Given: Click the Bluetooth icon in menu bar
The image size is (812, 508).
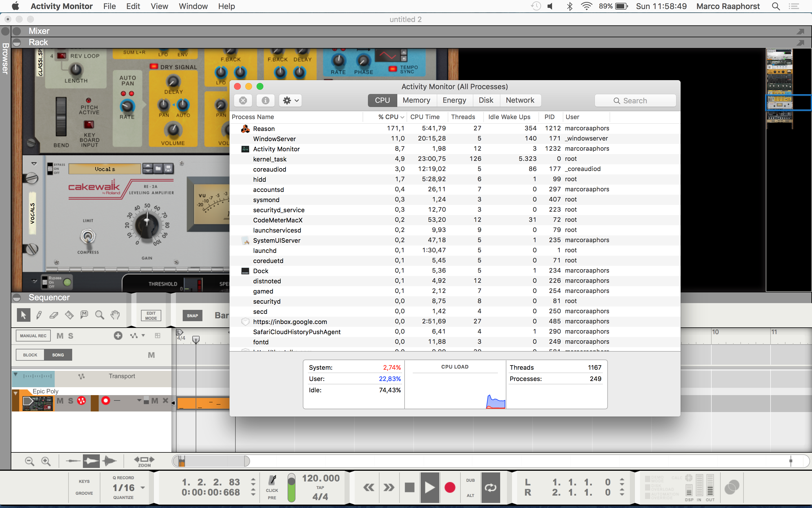Looking at the screenshot, I should pyautogui.click(x=570, y=6).
